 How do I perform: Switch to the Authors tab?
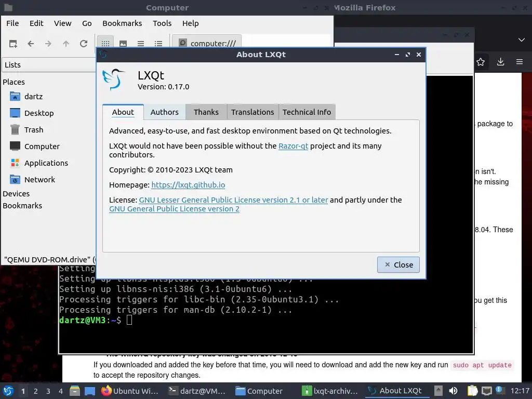tap(165, 112)
